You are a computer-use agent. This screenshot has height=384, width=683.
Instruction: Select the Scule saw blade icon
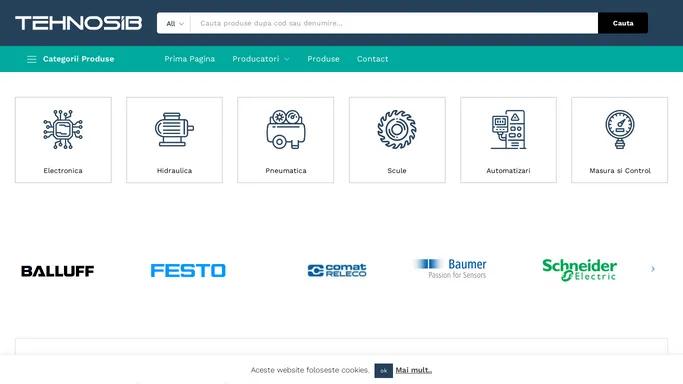point(397,129)
